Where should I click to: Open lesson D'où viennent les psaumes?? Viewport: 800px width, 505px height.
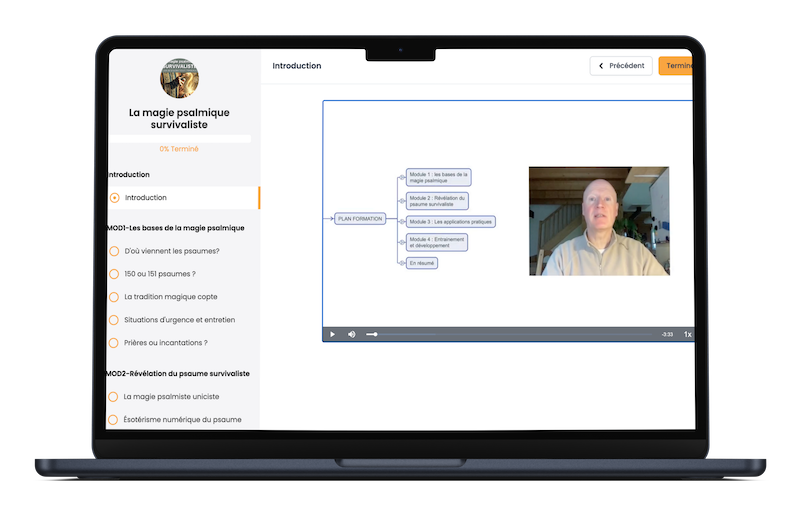(172, 251)
